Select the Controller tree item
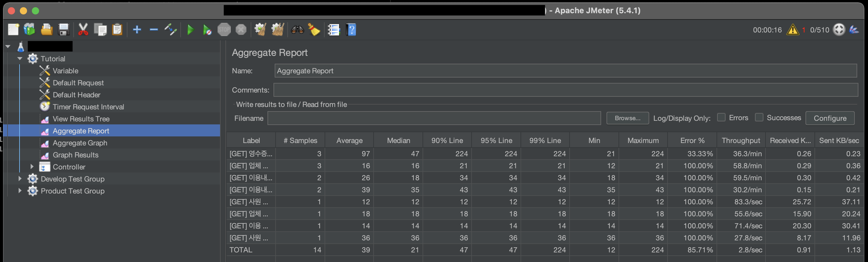 pyautogui.click(x=69, y=167)
